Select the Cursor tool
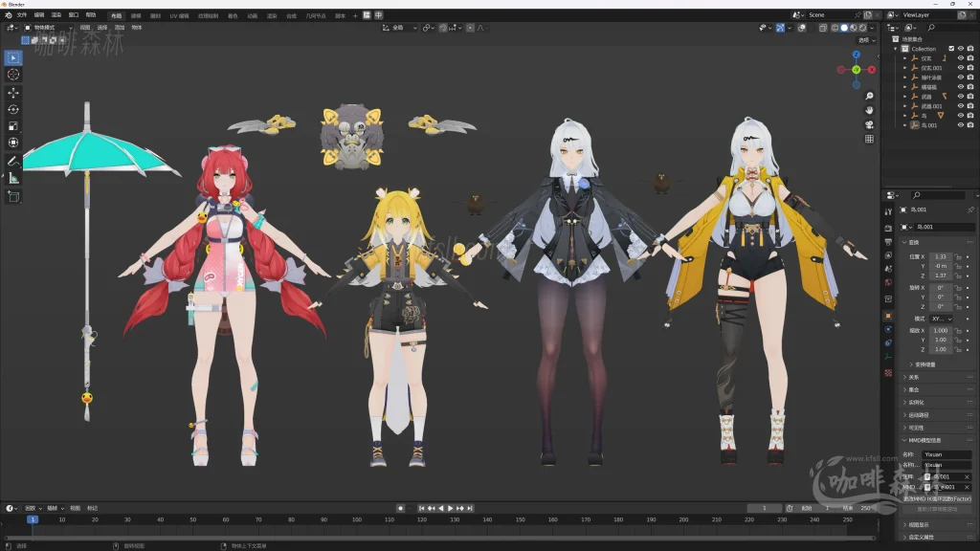Image resolution: width=980 pixels, height=551 pixels. click(13, 75)
